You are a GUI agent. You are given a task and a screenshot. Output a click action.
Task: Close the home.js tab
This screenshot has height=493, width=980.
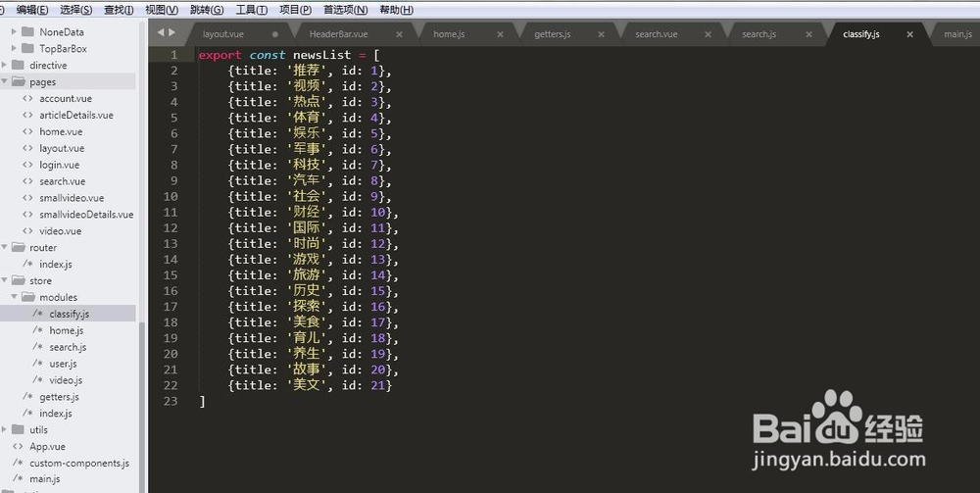click(x=500, y=34)
